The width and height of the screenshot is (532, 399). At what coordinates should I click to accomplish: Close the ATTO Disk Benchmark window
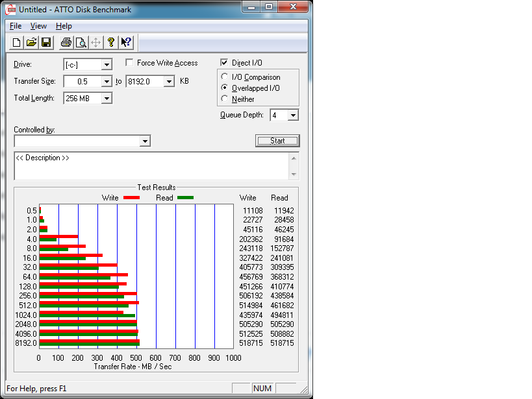[x=293, y=6]
